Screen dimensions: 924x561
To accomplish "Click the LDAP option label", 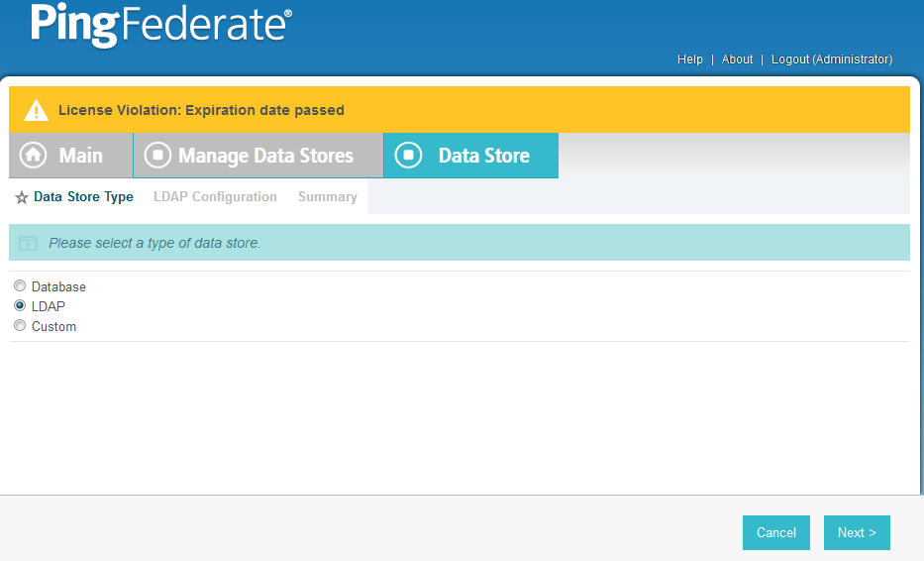I will [49, 306].
